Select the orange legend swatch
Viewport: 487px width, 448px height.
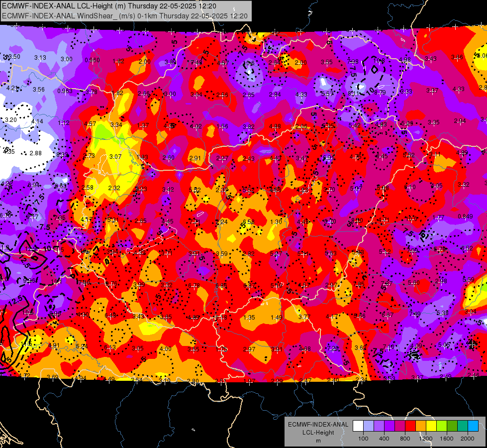[421, 426]
